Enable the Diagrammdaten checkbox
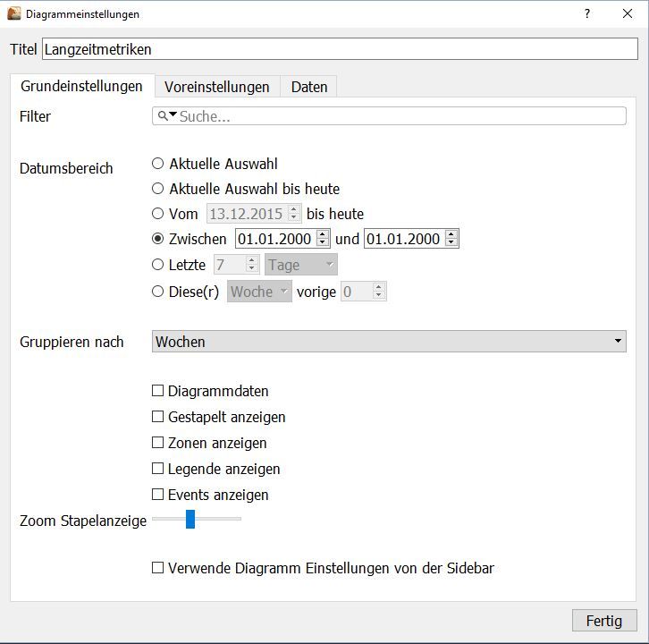 coord(158,391)
